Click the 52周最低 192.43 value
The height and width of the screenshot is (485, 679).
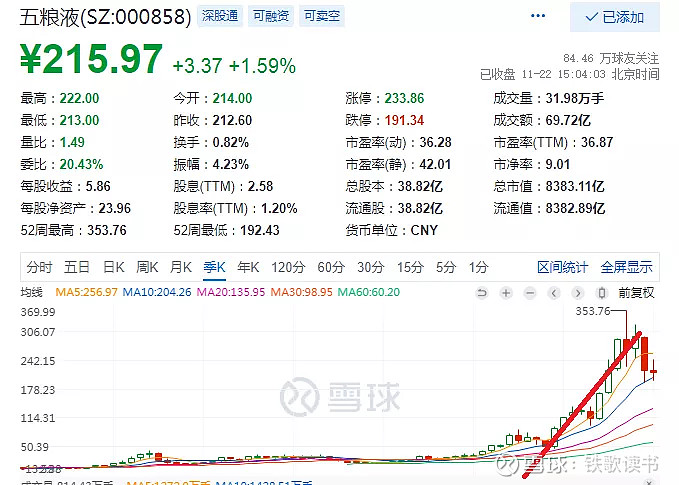(x=260, y=230)
